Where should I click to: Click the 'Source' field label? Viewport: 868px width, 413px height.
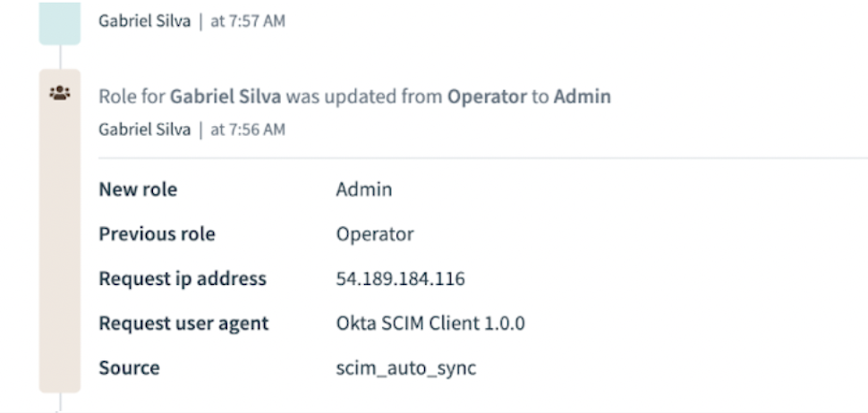coord(129,368)
